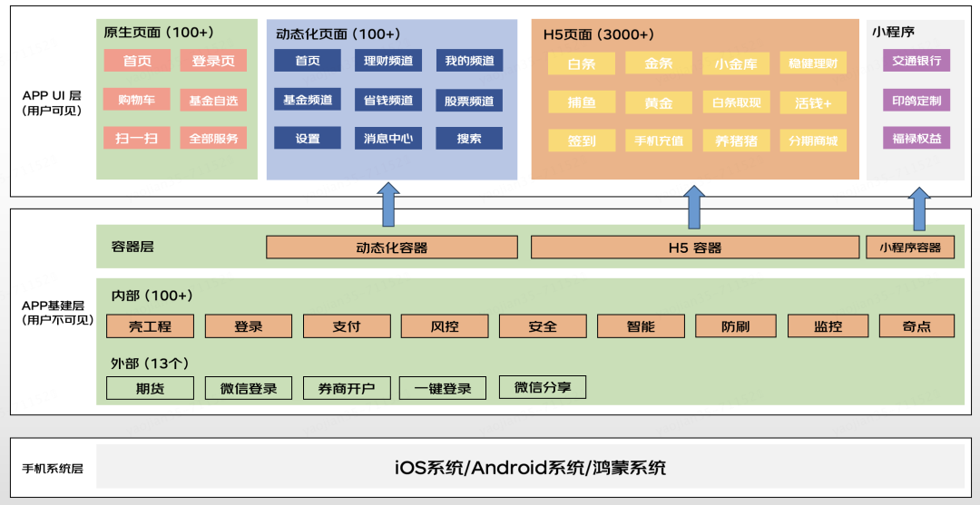Click the H5页面 (3000+) heading
Viewport: 980px width, 505px height.
tap(599, 34)
